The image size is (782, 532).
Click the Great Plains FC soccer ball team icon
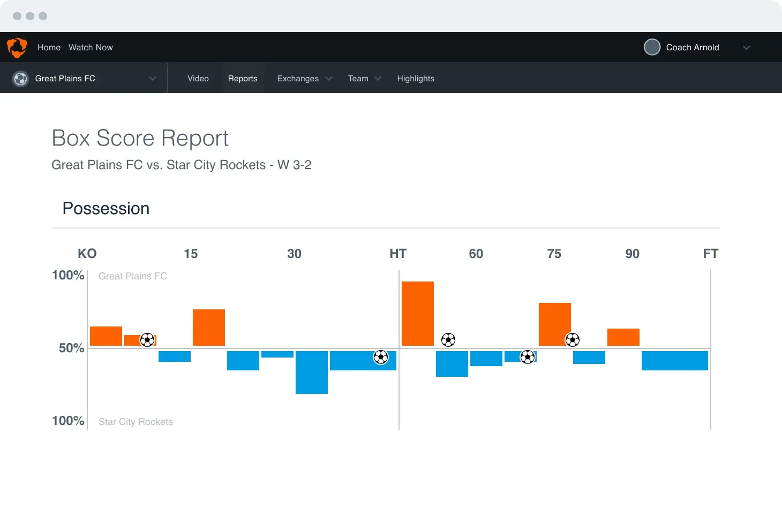(x=20, y=79)
